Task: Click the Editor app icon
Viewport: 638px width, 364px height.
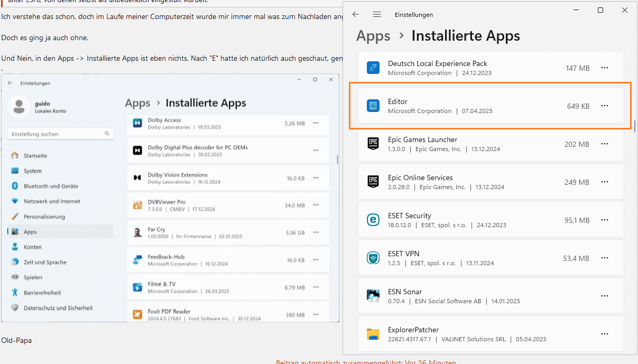Action: 374,106
